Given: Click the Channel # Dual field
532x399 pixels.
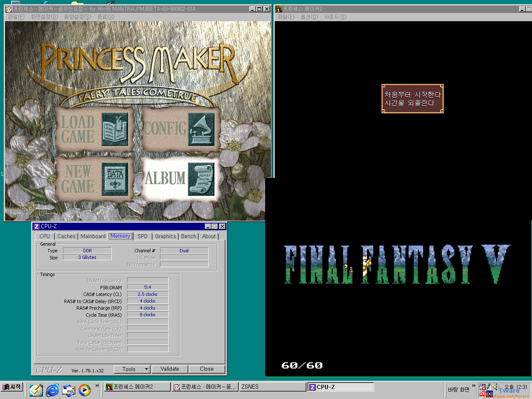Looking at the screenshot, I should [x=184, y=251].
